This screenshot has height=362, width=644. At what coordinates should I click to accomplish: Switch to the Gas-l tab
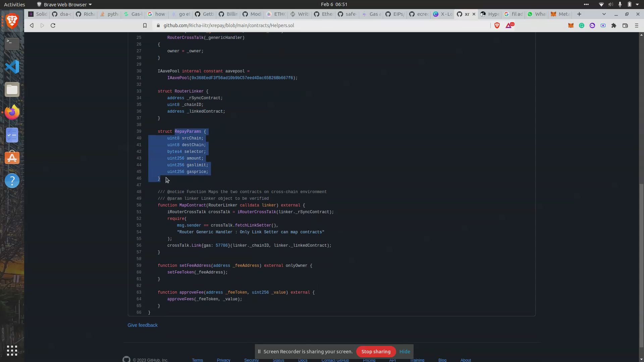[x=133, y=14]
